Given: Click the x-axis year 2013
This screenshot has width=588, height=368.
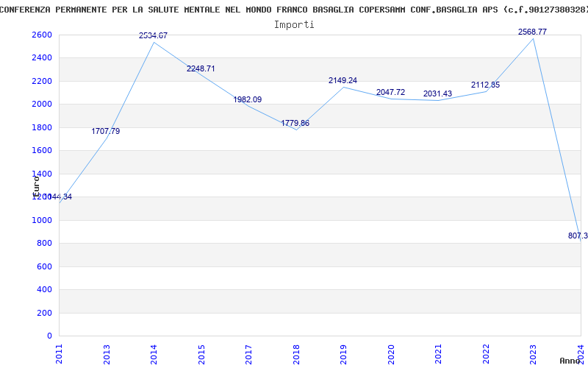Looking at the screenshot, I should pos(107,354).
